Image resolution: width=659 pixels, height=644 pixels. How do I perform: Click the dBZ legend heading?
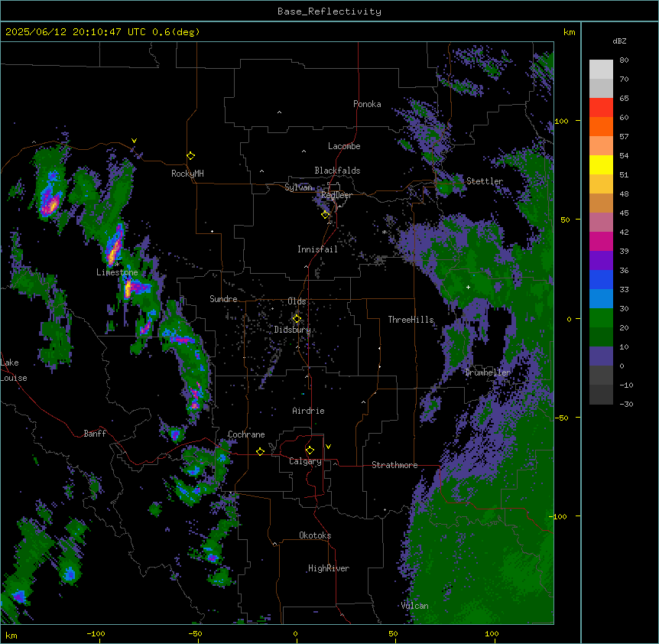pos(619,41)
